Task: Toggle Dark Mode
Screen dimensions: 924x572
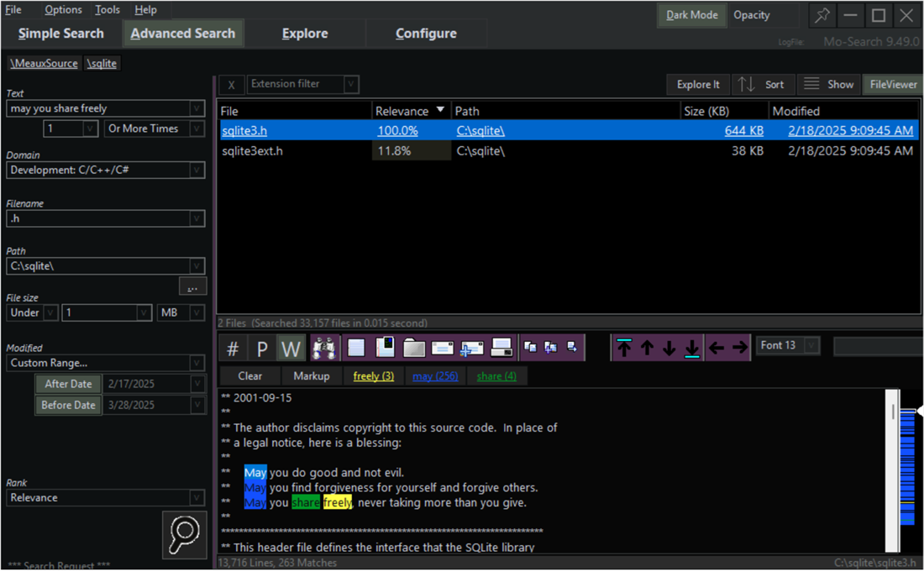Action: [692, 15]
